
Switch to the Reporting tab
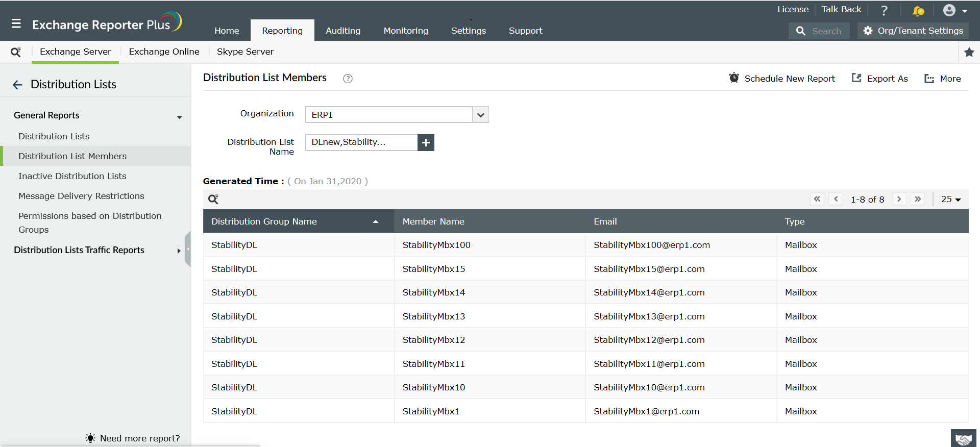click(x=282, y=31)
